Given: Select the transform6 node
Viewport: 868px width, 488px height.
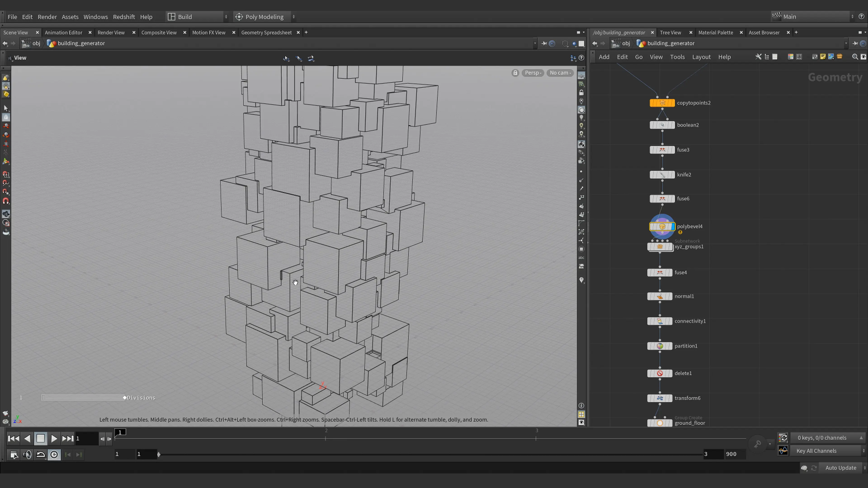Looking at the screenshot, I should pos(660,398).
